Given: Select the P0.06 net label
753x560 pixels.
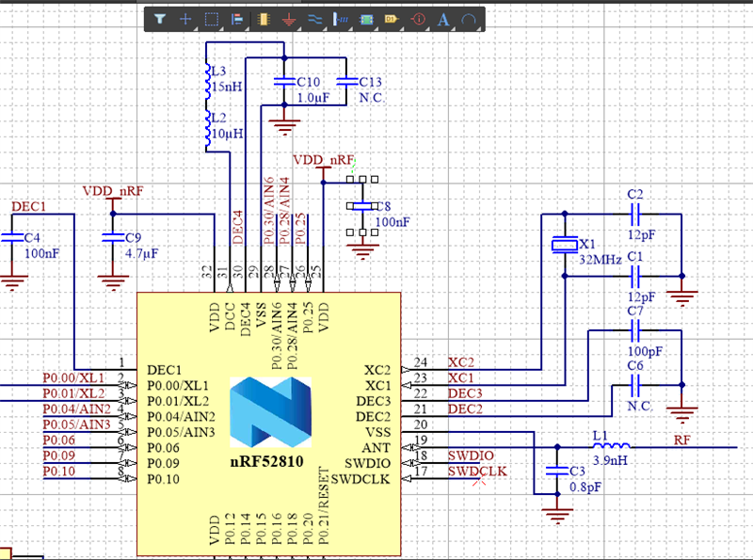Looking at the screenshot, I should pyautogui.click(x=59, y=440).
